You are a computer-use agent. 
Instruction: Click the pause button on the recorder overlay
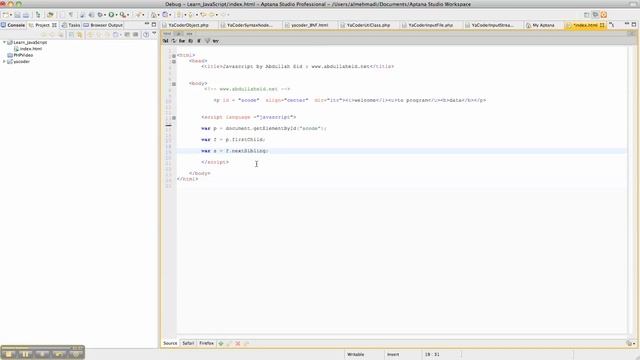25,354
